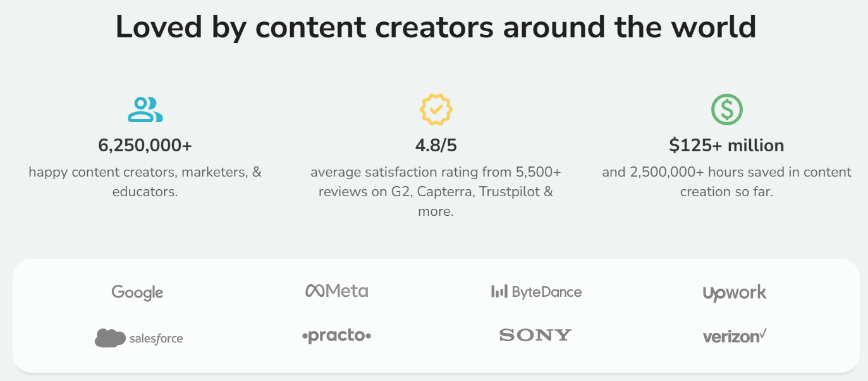Click the Upwork logo
868x381 pixels.
734,293
